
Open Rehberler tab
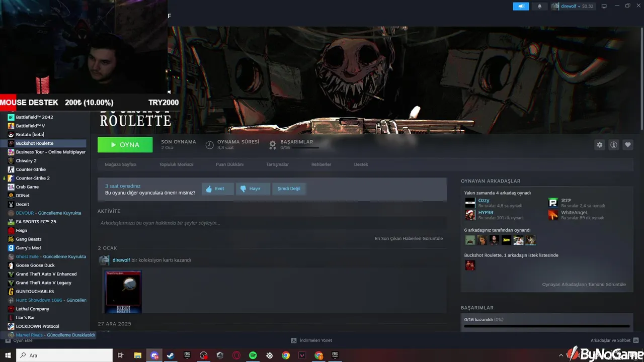pyautogui.click(x=321, y=164)
